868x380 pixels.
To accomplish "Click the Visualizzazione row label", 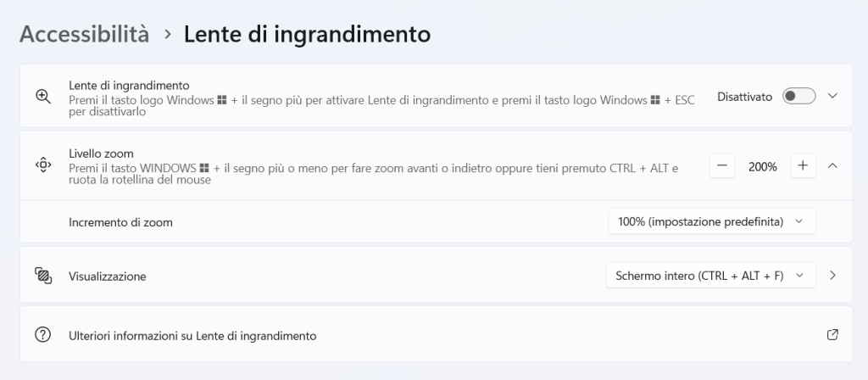I will click(107, 277).
